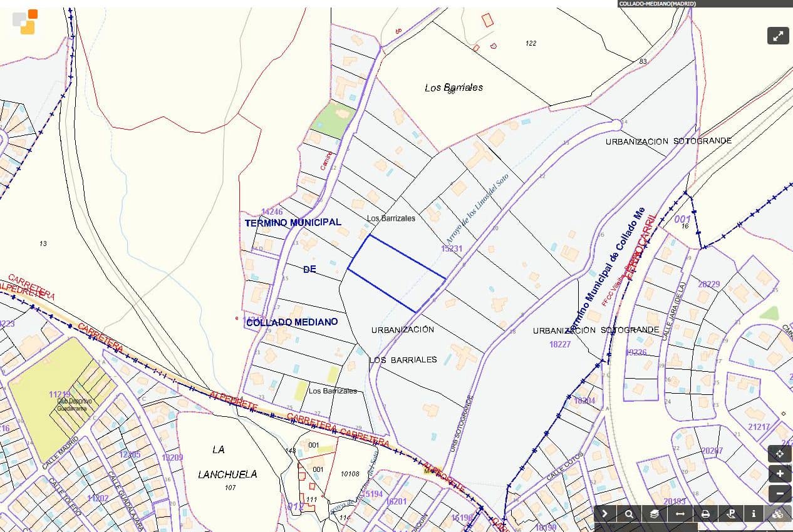Click the "CALLE TOLEDO" street label
Viewport: 793px width, 532px height.
pos(66,497)
